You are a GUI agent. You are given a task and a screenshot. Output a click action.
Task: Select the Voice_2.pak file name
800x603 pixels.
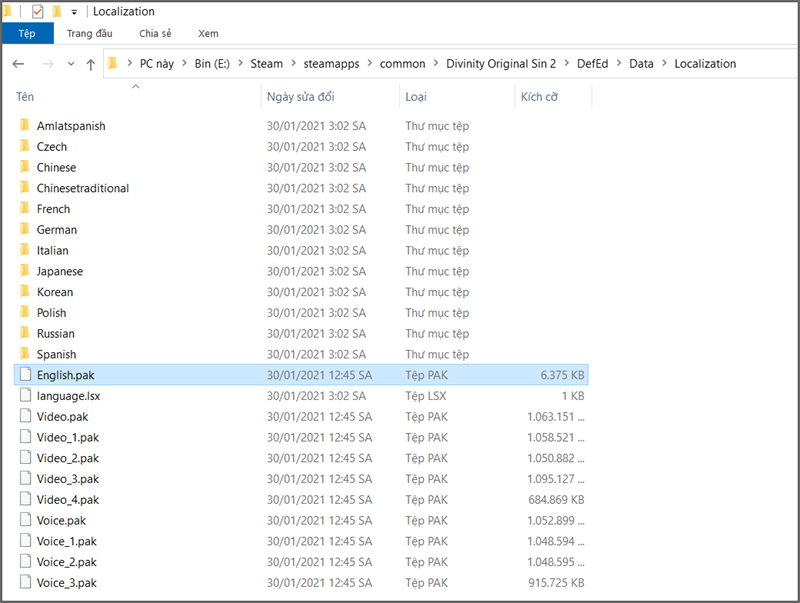(67, 562)
